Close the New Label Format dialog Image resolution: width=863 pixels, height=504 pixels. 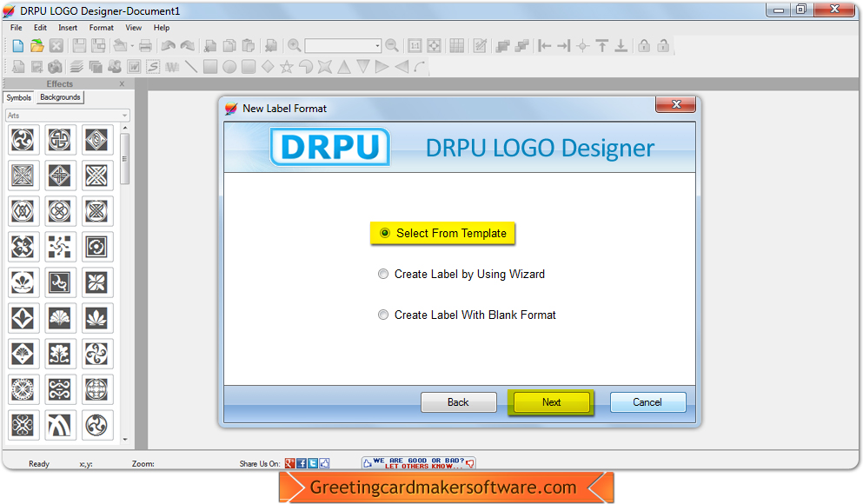676,104
